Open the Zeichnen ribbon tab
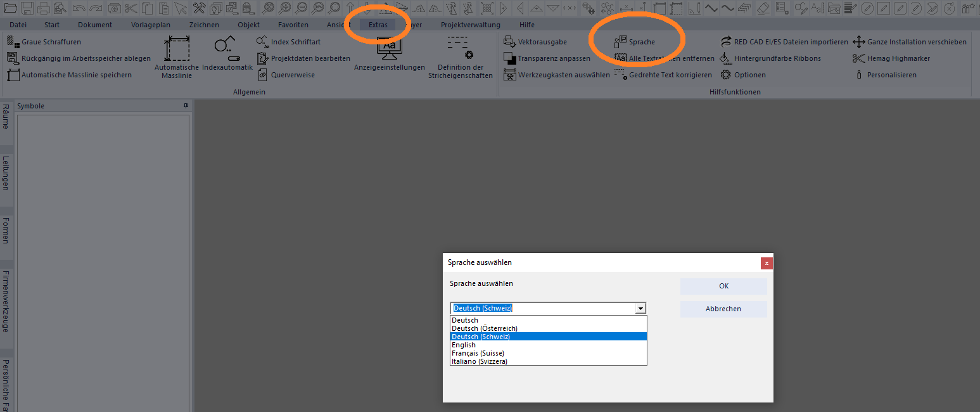Screen dimensions: 980x412 coord(204,25)
